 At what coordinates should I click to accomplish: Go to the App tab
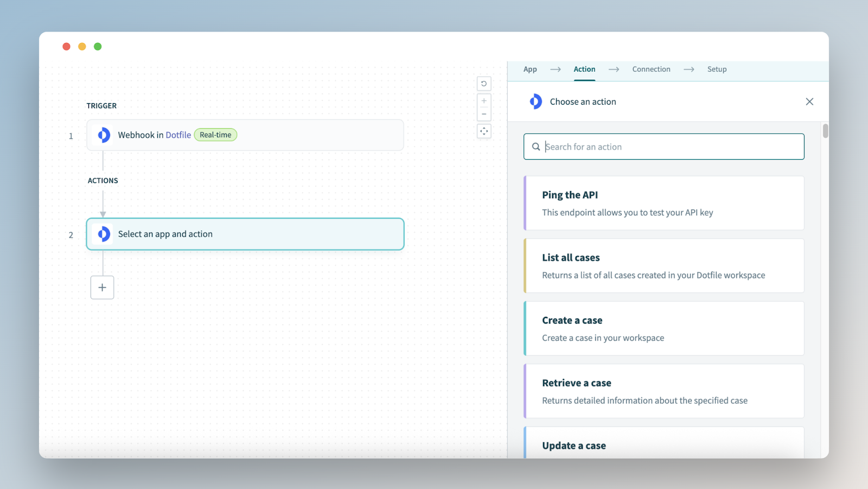pyautogui.click(x=530, y=69)
